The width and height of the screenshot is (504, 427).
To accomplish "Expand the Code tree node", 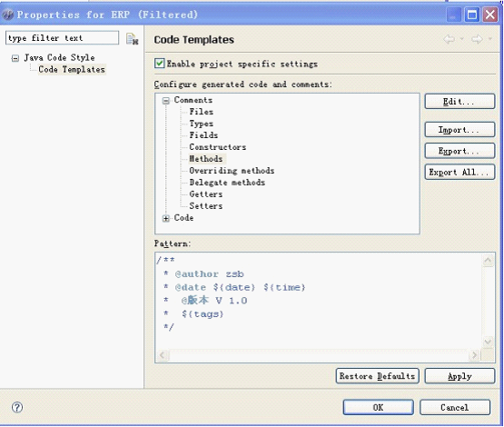I will [x=166, y=219].
